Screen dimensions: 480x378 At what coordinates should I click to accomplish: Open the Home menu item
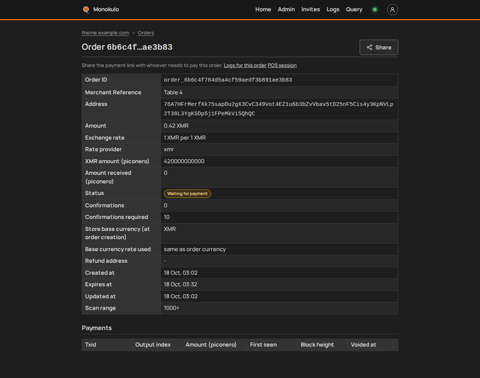point(263,9)
